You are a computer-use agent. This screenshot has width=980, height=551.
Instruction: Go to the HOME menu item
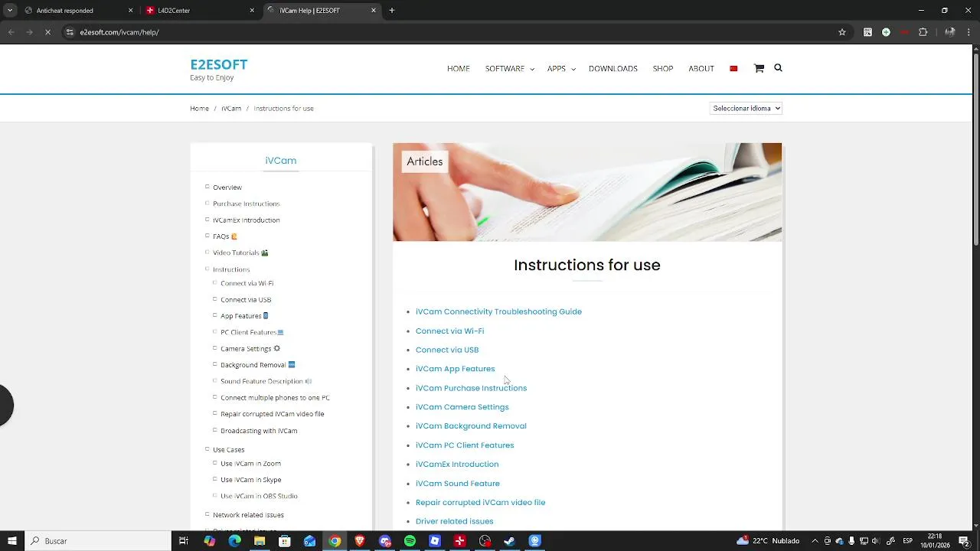point(459,69)
